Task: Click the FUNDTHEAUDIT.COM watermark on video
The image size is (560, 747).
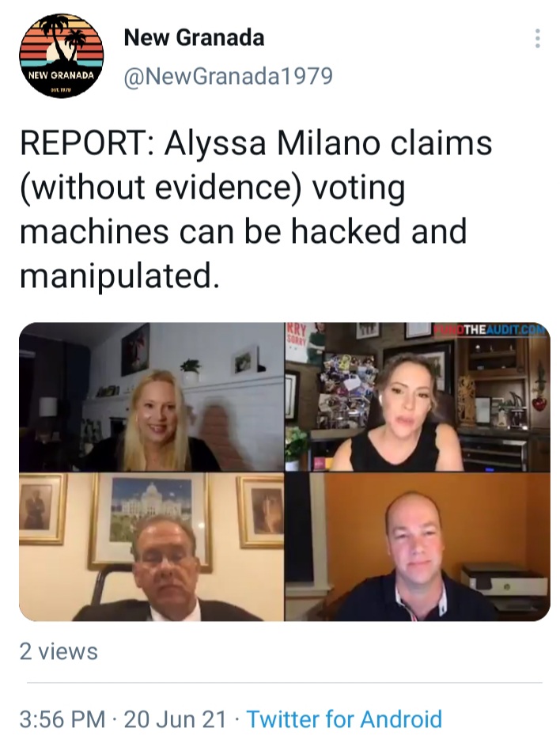Action: click(489, 330)
